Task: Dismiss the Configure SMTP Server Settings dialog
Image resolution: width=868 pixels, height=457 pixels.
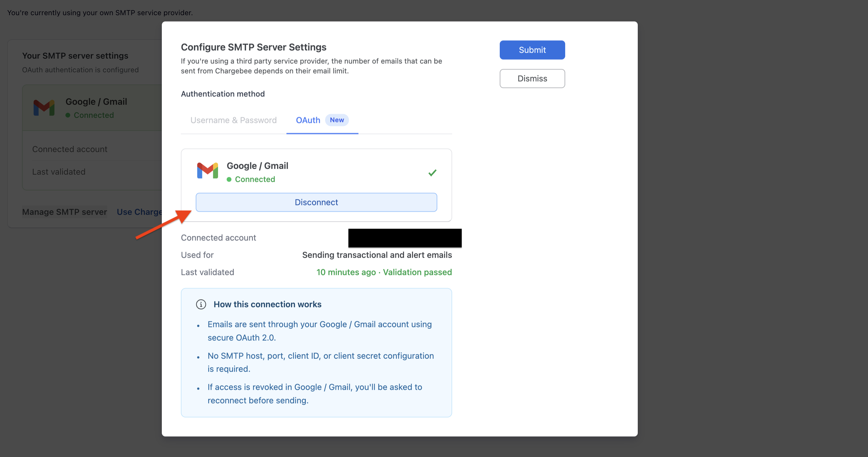Action: (532, 78)
